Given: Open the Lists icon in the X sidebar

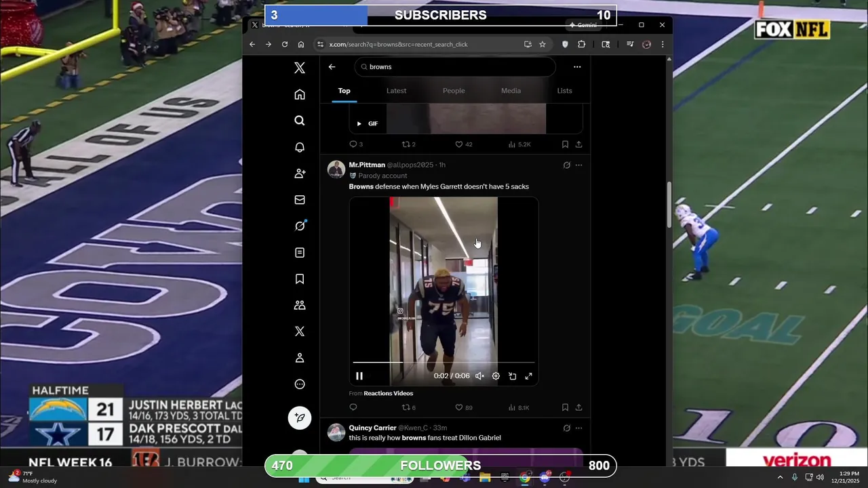Looking at the screenshot, I should tap(300, 252).
